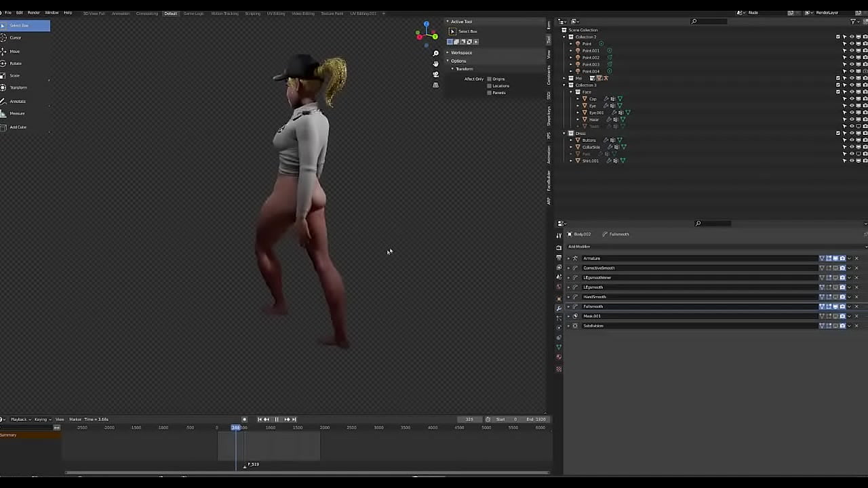Select the Annotate tool
The width and height of the screenshot is (868, 488).
coord(17,101)
